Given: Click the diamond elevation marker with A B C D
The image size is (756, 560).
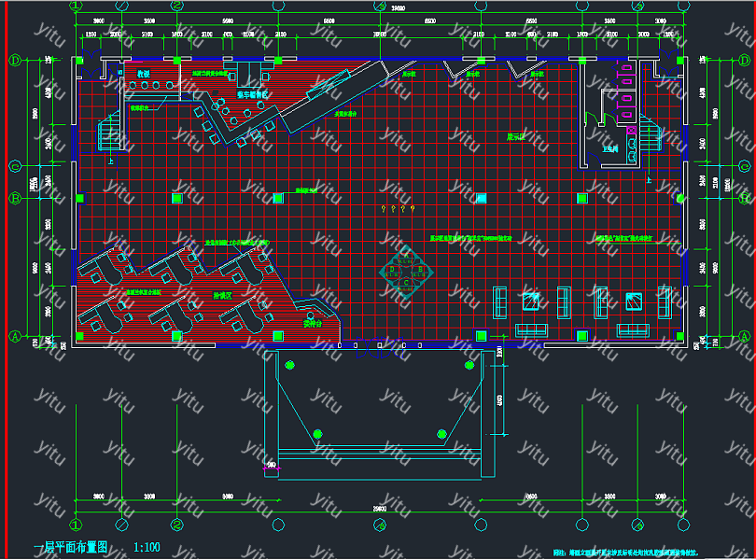Looking at the screenshot, I should [x=407, y=271].
